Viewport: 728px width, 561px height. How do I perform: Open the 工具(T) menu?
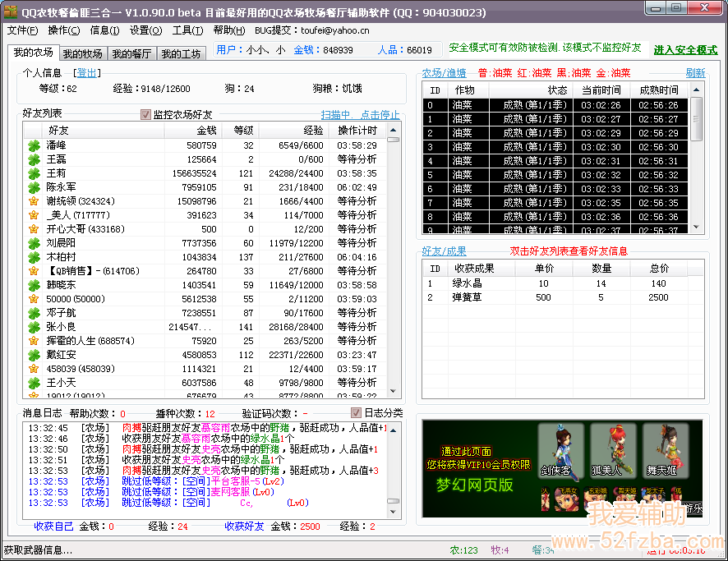187,30
